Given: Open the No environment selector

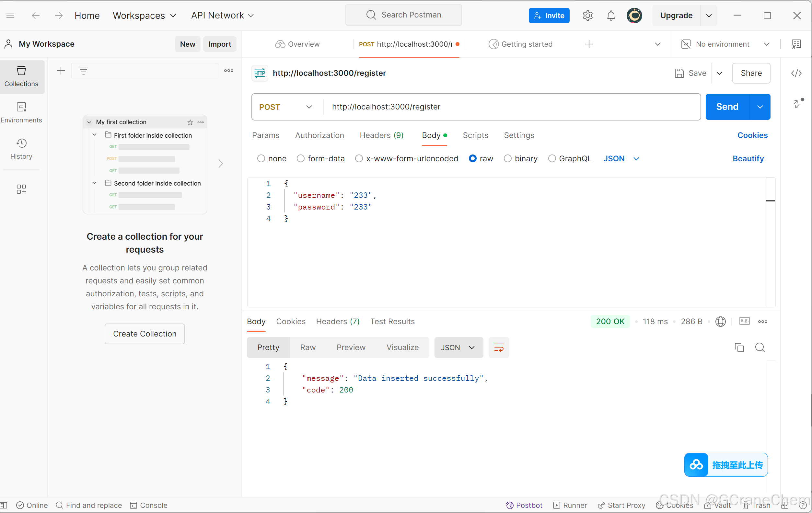Looking at the screenshot, I should (725, 44).
